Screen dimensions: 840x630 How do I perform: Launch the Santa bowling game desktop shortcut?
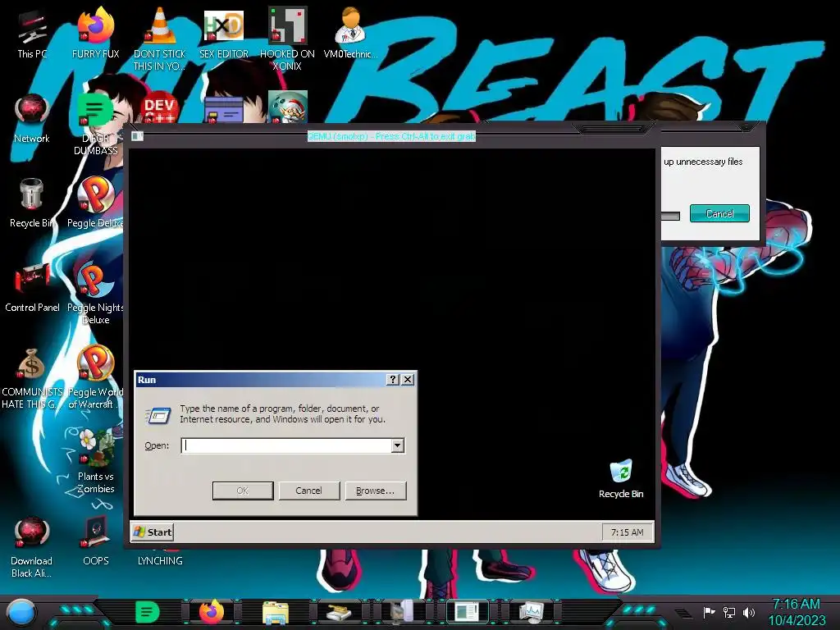[x=288, y=107]
